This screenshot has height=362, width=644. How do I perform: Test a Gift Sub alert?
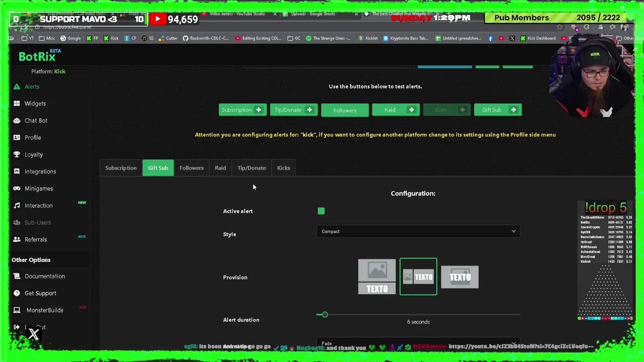click(x=498, y=110)
